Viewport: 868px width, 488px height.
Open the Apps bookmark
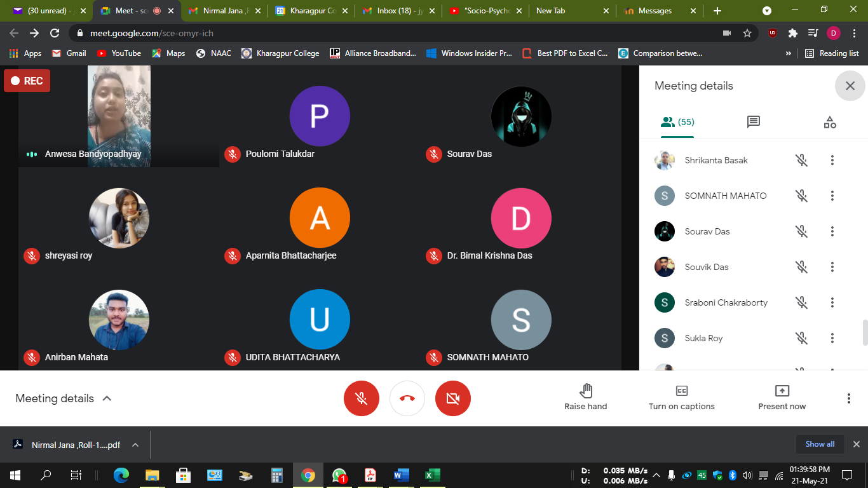point(25,53)
